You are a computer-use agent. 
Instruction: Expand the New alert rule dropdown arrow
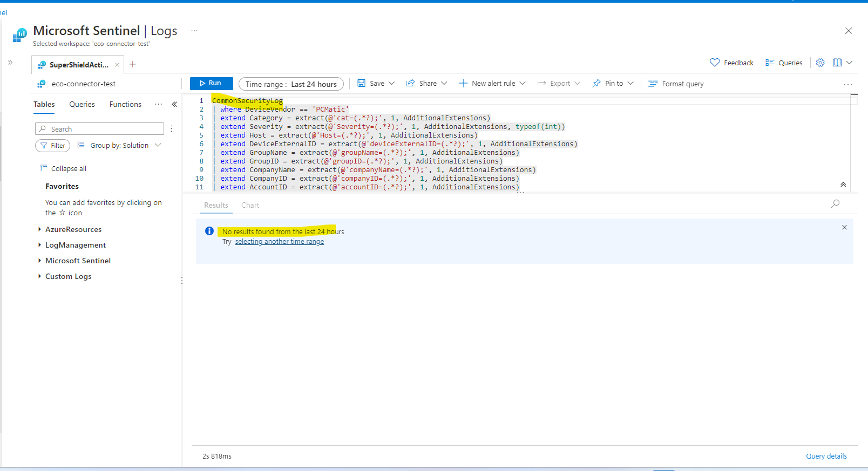pos(523,83)
